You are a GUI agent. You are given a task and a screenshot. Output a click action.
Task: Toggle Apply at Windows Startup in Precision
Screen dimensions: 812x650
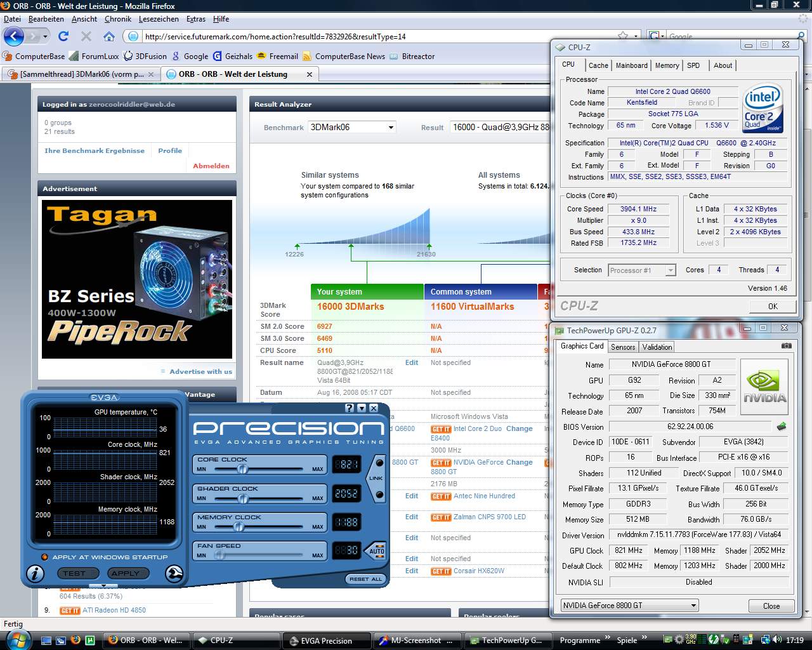click(44, 557)
